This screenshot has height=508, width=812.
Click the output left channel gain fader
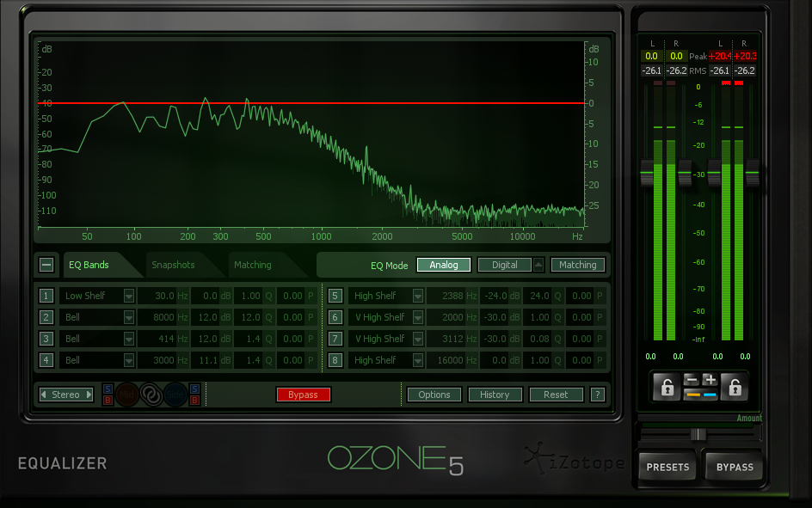[x=714, y=173]
